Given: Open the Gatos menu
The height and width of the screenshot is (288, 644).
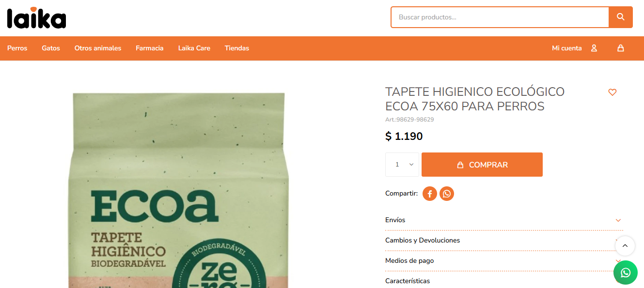Looking at the screenshot, I should 51,48.
